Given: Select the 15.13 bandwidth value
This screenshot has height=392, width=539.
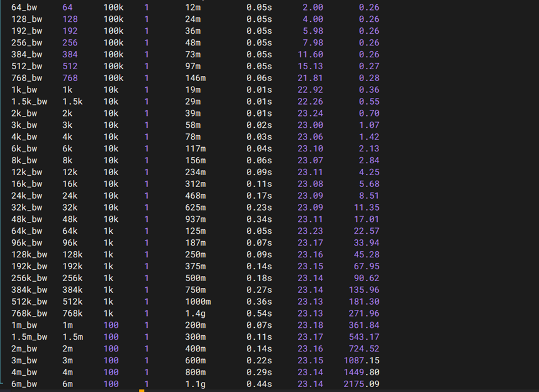Looking at the screenshot, I should pos(310,66).
